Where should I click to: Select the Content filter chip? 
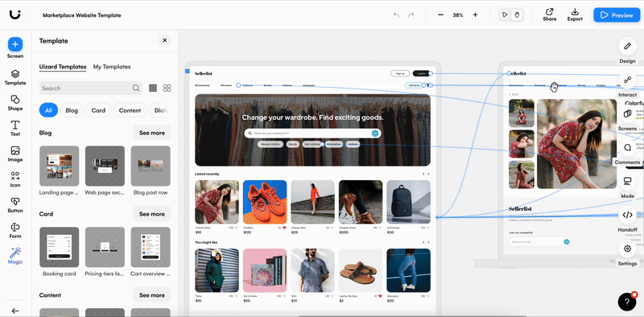[130, 110]
